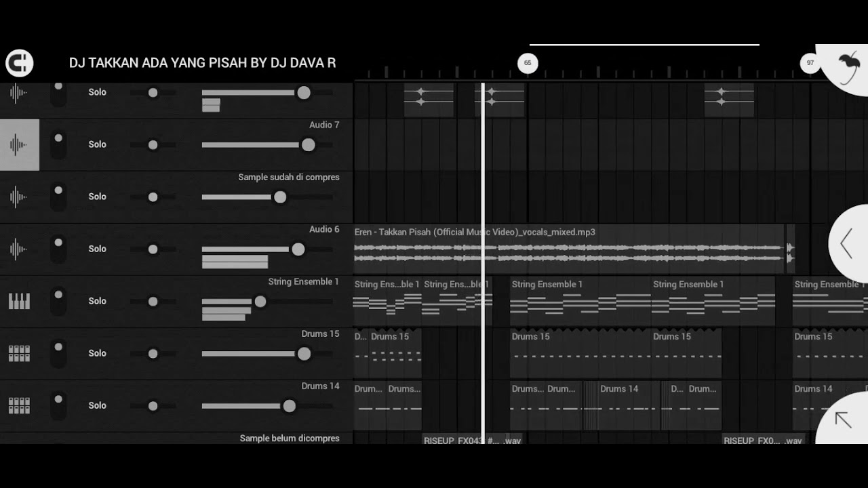Select the Audio 6 waveform track icon
The image size is (868, 488).
19,249
